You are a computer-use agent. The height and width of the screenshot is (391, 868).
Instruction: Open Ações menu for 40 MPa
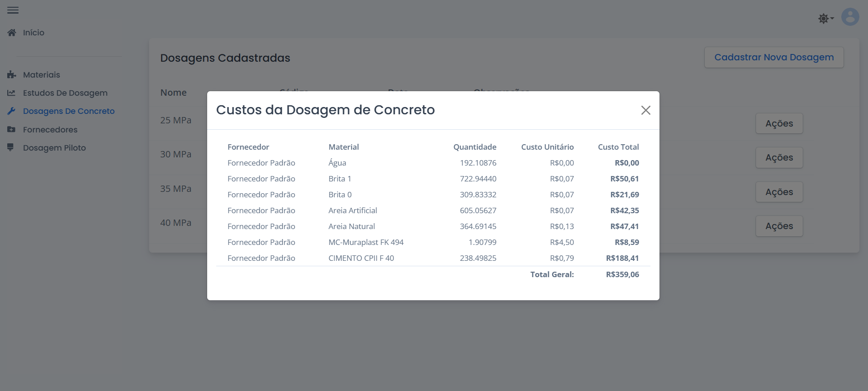click(779, 226)
